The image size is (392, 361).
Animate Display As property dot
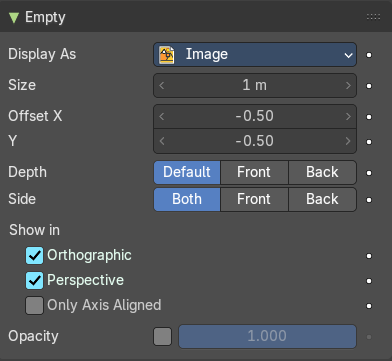point(369,55)
